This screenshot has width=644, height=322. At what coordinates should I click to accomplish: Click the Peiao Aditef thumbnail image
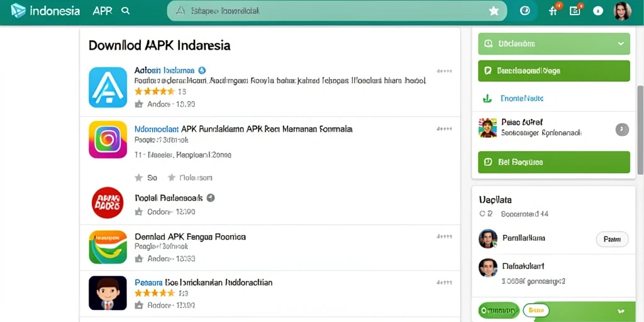488,127
